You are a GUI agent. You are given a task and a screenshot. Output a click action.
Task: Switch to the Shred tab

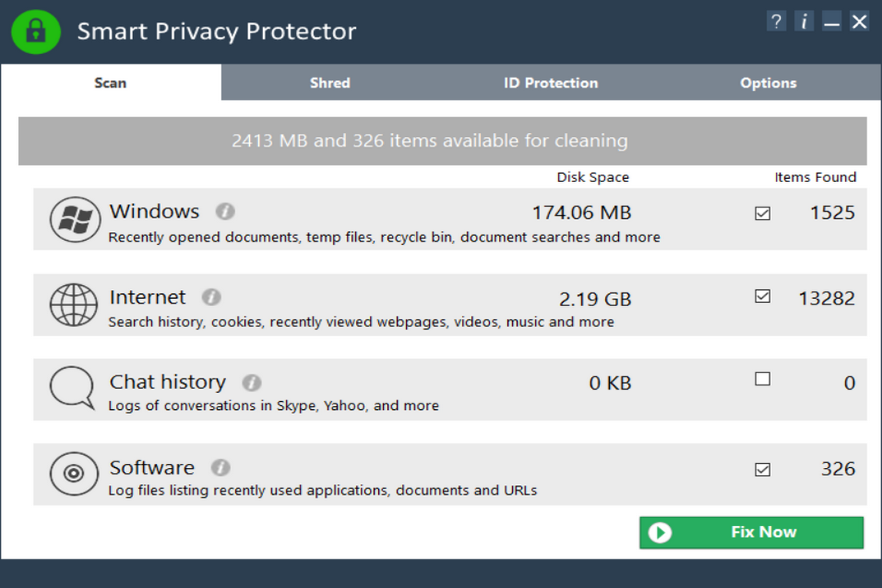330,82
